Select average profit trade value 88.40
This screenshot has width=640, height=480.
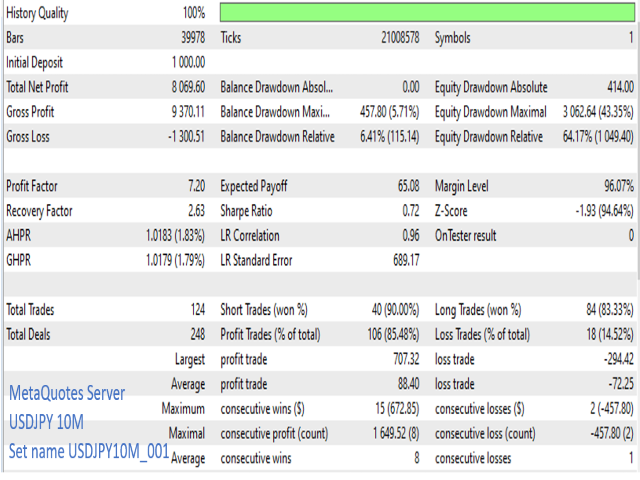[x=409, y=384]
